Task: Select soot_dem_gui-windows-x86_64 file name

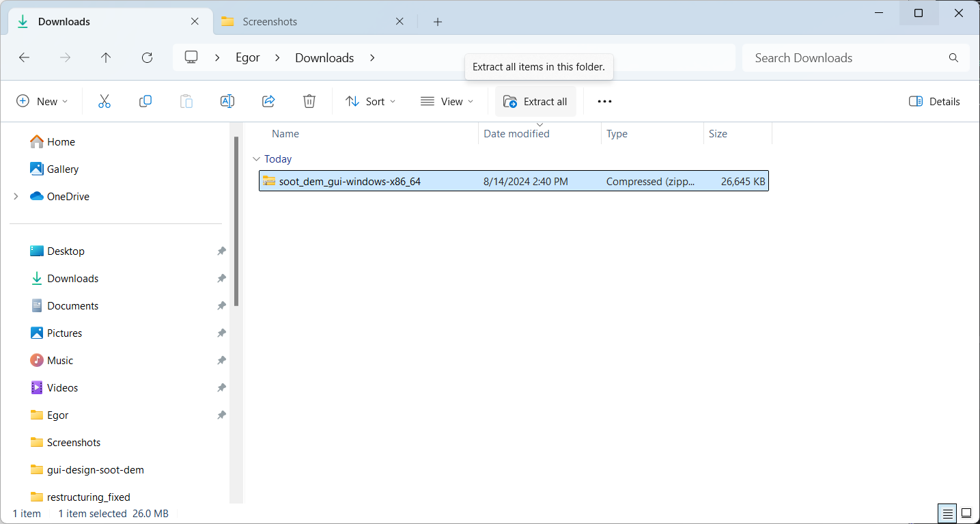Action: point(350,182)
